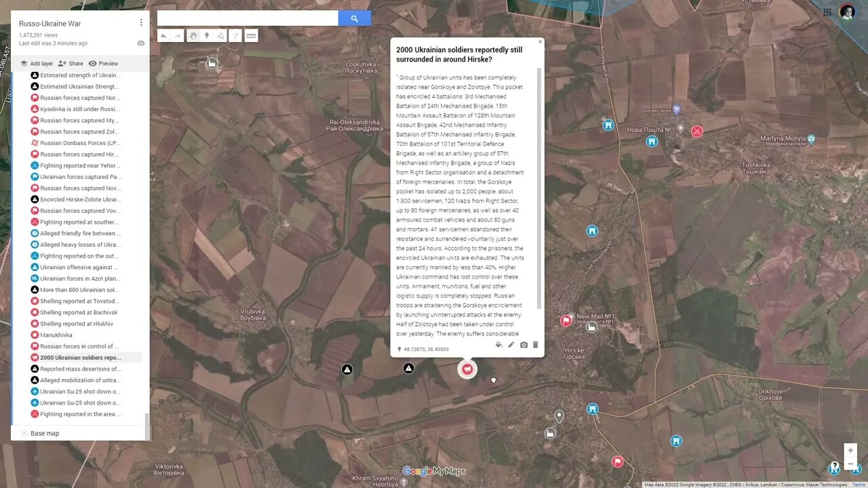This screenshot has width=868, height=488.
Task: Click 'Last edit was 3 minutes ago' text
Action: [x=53, y=43]
